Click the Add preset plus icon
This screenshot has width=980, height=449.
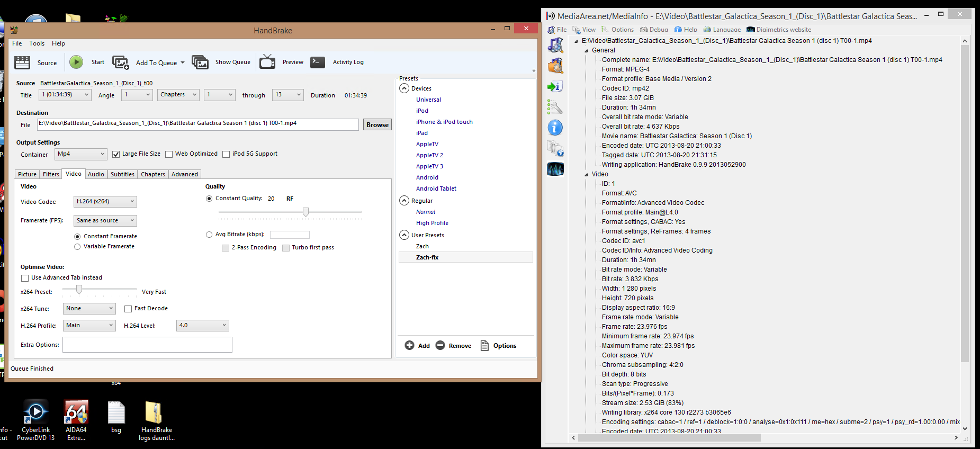(x=409, y=345)
